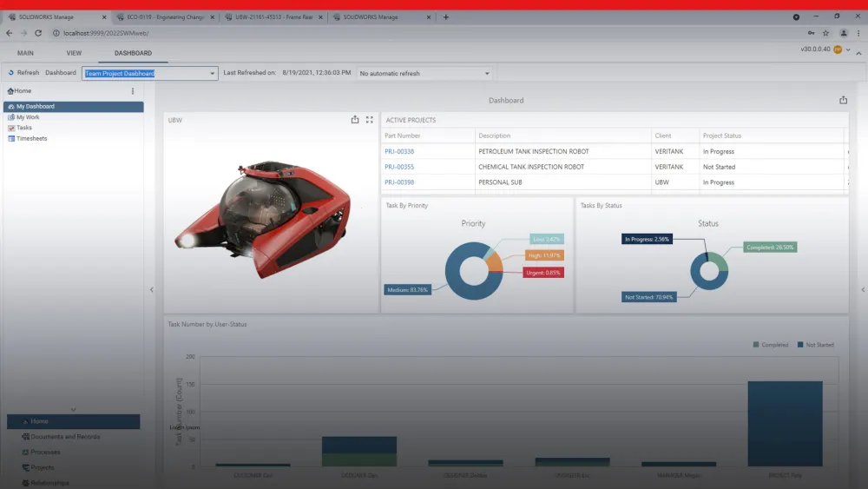Click the Last Refreshed on timestamp
868x489 pixels.
click(317, 73)
